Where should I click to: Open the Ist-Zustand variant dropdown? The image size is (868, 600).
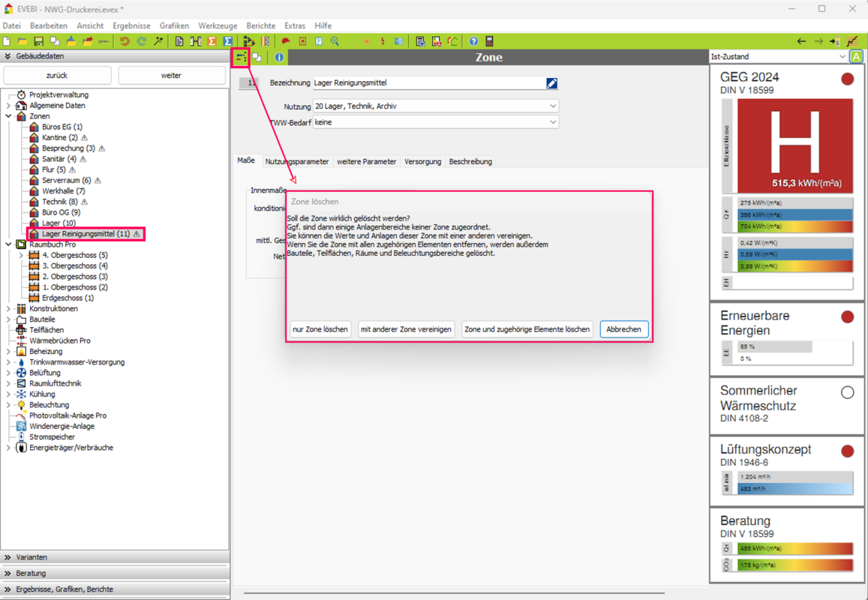click(777, 57)
